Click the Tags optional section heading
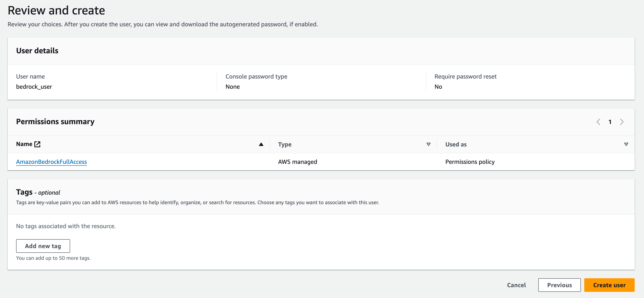 click(x=38, y=192)
